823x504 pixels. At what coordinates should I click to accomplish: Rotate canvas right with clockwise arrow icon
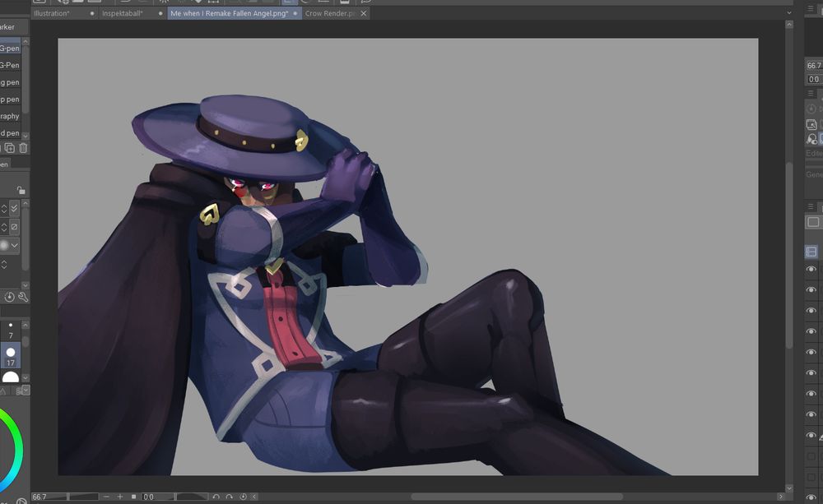click(230, 497)
